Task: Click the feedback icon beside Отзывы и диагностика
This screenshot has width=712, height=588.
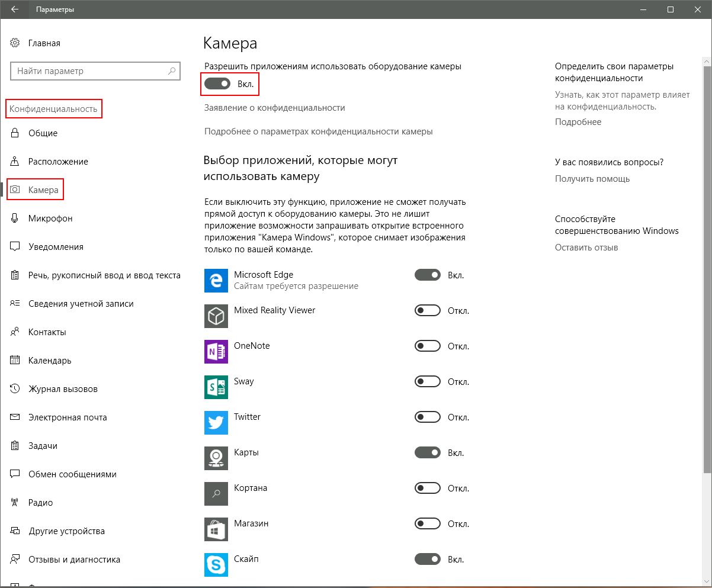Action: click(x=15, y=560)
